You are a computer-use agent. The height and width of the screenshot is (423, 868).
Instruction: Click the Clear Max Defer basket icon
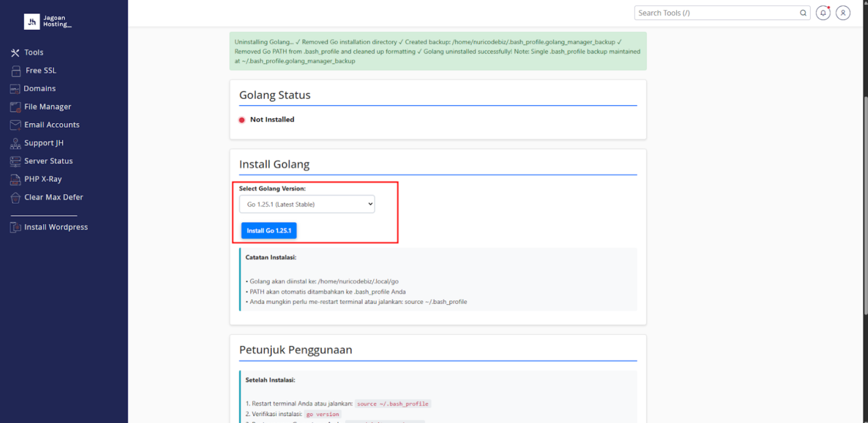pyautogui.click(x=15, y=198)
